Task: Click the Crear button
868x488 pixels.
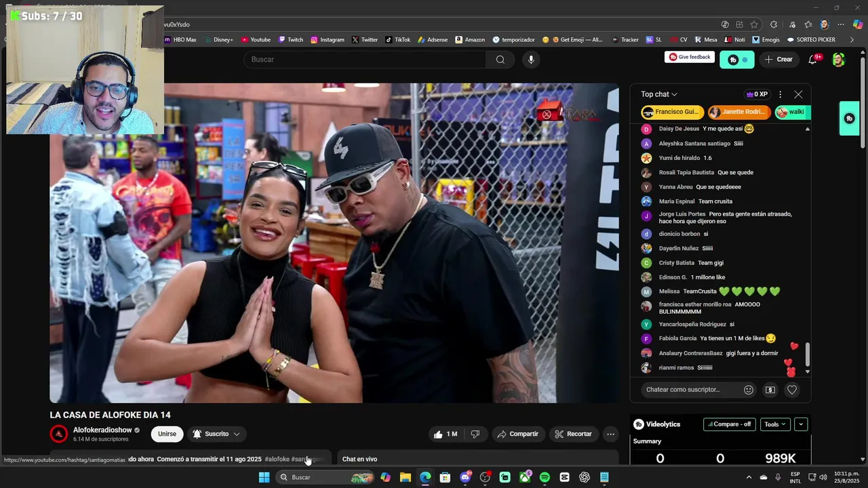Action: click(x=778, y=60)
